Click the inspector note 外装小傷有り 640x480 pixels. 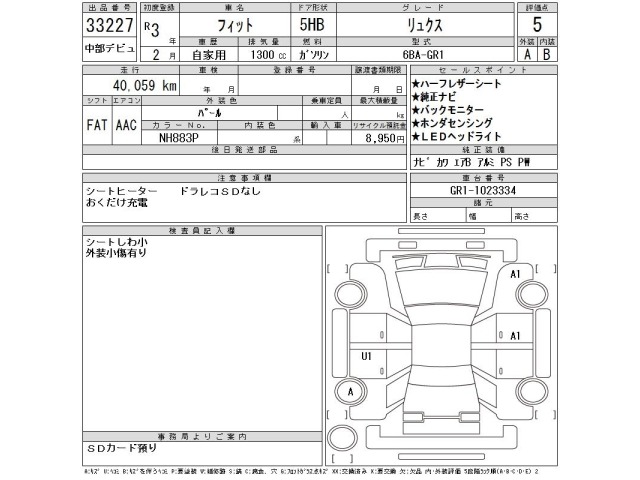point(116,253)
